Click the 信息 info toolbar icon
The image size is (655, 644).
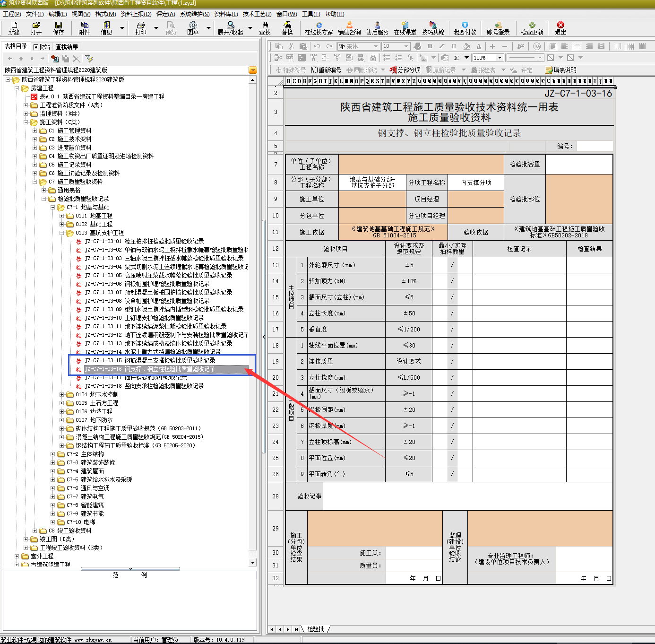[107, 28]
